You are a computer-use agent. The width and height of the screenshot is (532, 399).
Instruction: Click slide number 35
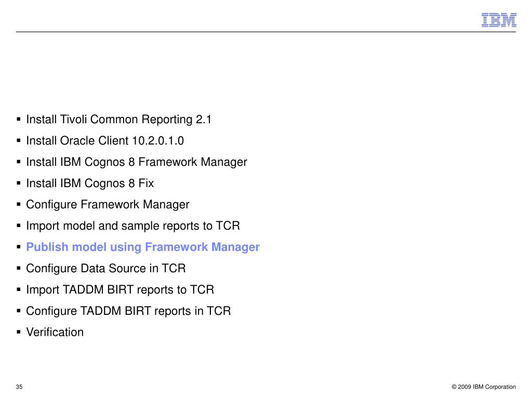[x=19, y=387]
